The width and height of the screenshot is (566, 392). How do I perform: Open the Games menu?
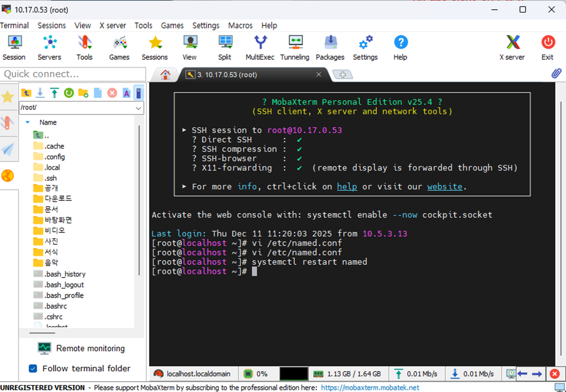click(172, 25)
